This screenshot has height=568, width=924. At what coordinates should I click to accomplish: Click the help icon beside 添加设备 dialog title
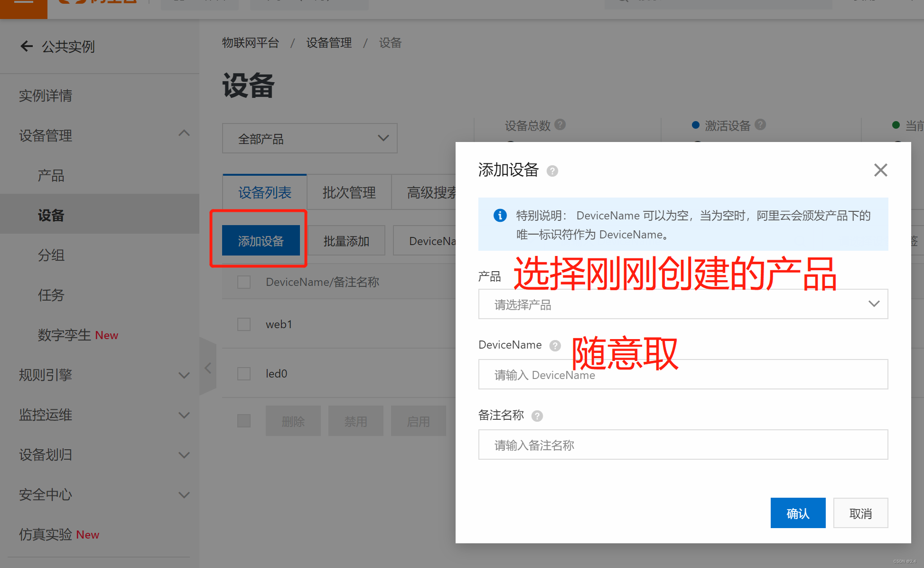pyautogui.click(x=552, y=171)
